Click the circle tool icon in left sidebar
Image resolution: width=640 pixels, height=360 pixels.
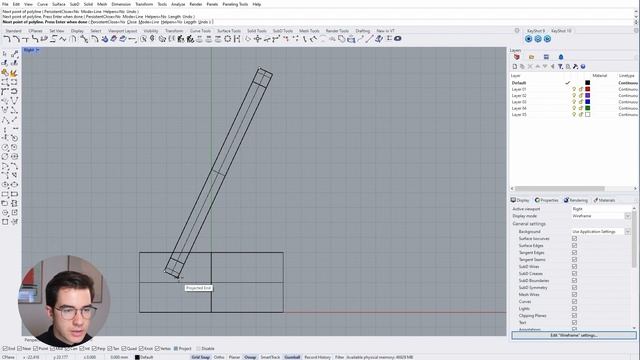click(x=5, y=147)
